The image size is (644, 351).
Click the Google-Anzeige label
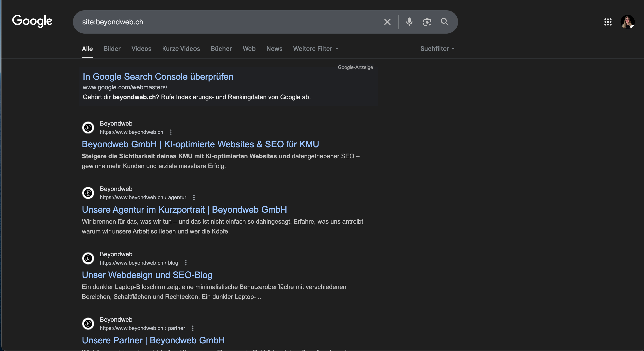point(355,67)
